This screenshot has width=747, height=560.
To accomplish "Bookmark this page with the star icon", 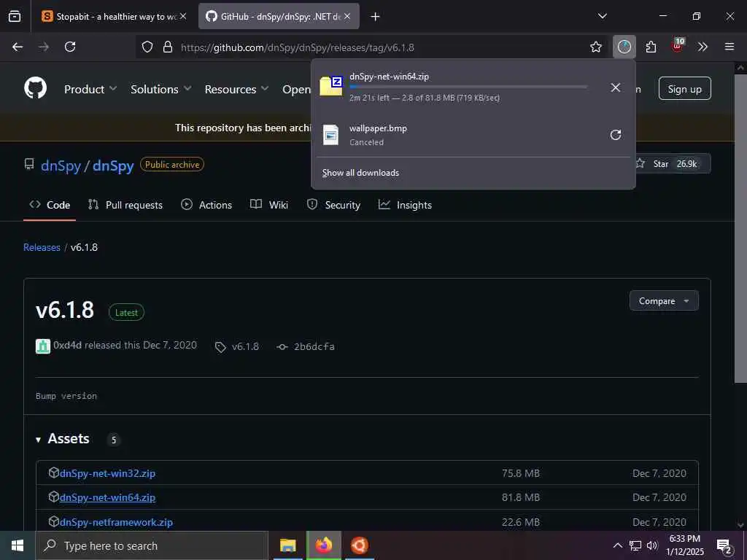I will point(595,47).
